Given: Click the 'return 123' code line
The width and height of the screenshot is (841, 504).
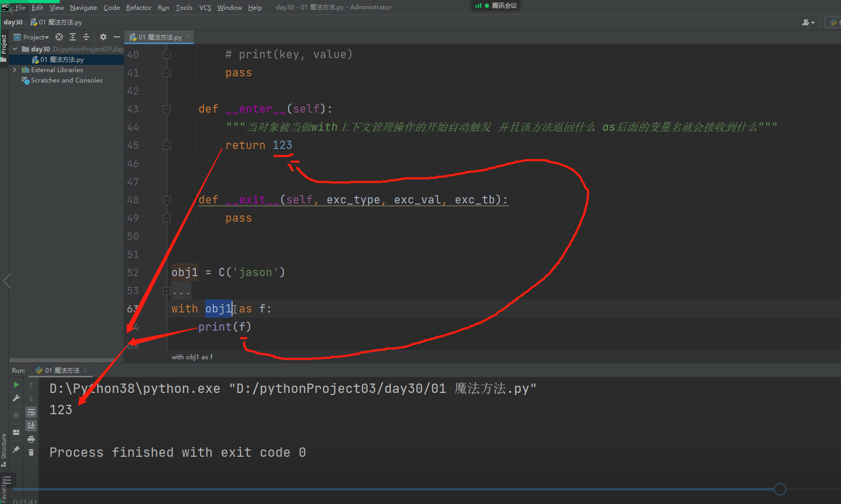Looking at the screenshot, I should [x=259, y=145].
